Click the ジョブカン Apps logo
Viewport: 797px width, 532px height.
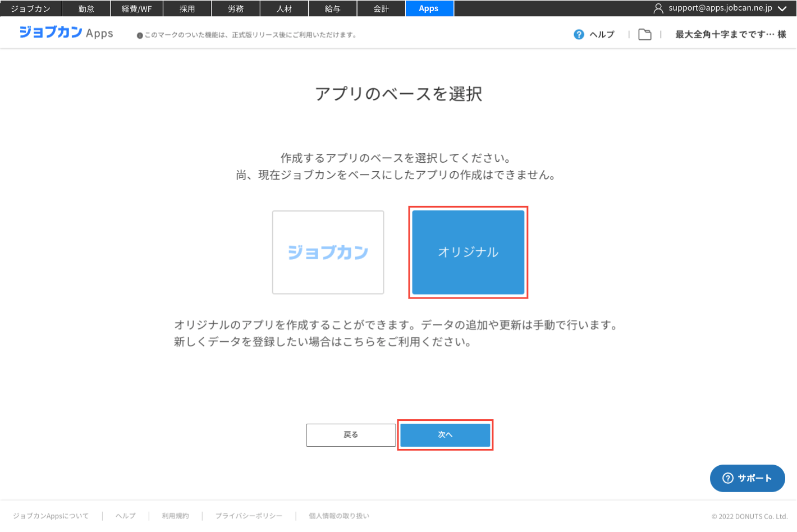[x=66, y=33]
